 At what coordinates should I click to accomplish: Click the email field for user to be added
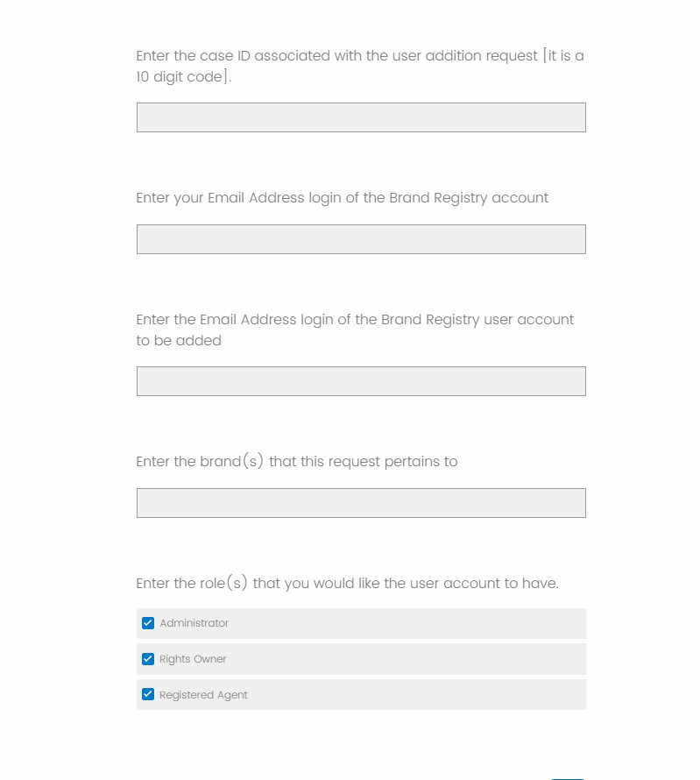361,381
